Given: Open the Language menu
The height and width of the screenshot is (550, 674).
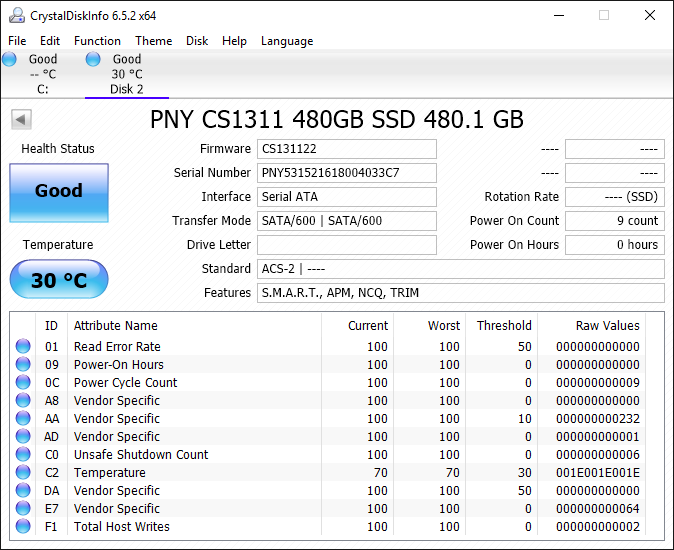Looking at the screenshot, I should [x=287, y=41].
